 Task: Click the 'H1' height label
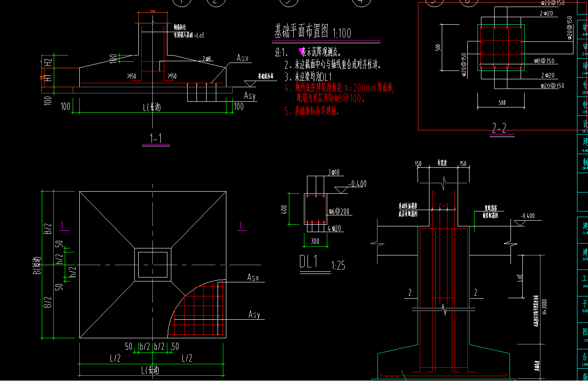click(x=48, y=78)
